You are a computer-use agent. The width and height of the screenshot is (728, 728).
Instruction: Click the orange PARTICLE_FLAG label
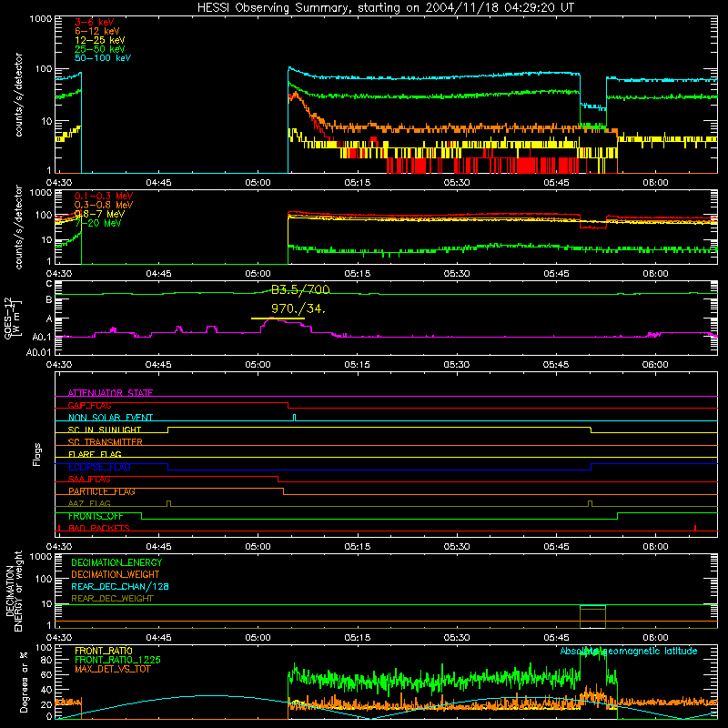(102, 491)
